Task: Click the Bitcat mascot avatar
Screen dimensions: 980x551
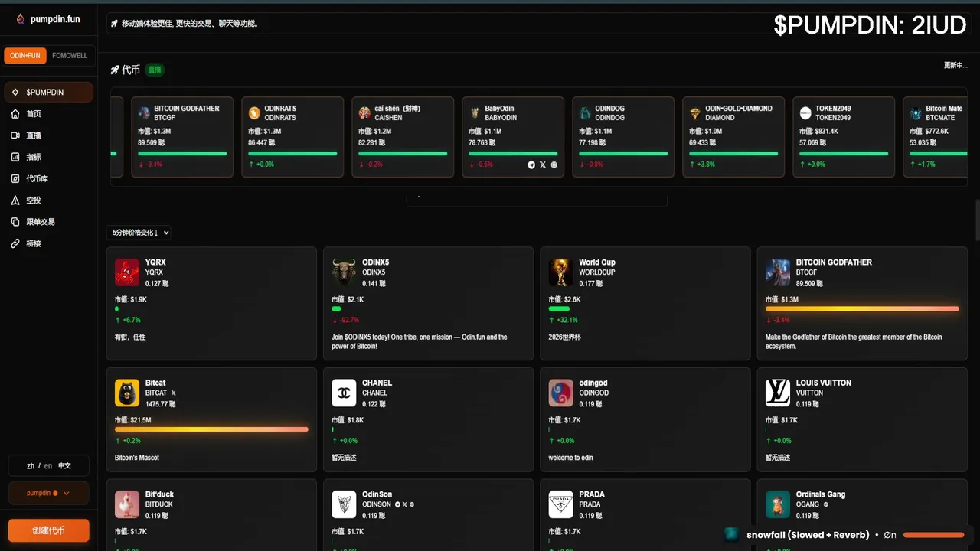Action: click(x=127, y=393)
